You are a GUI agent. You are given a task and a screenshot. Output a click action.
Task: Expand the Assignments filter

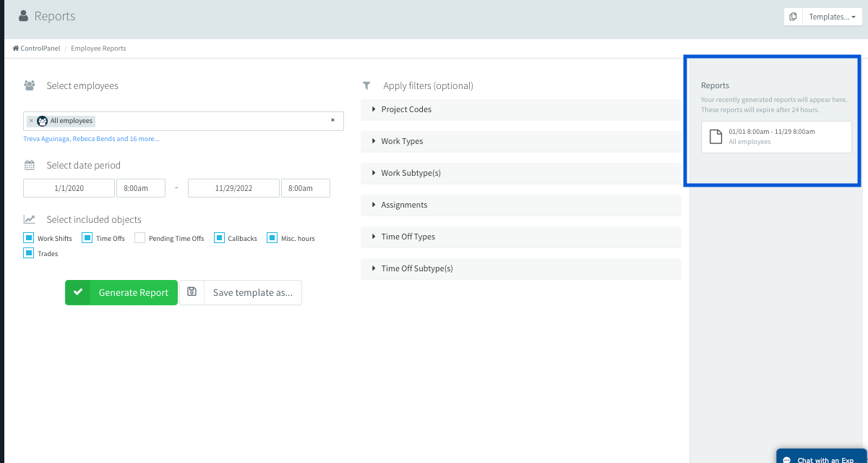click(520, 205)
